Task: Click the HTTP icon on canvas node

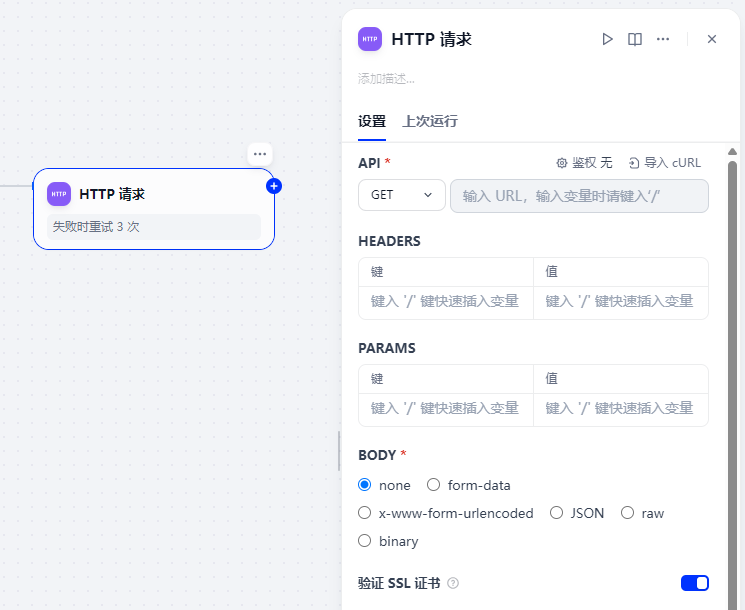Action: pyautogui.click(x=59, y=194)
